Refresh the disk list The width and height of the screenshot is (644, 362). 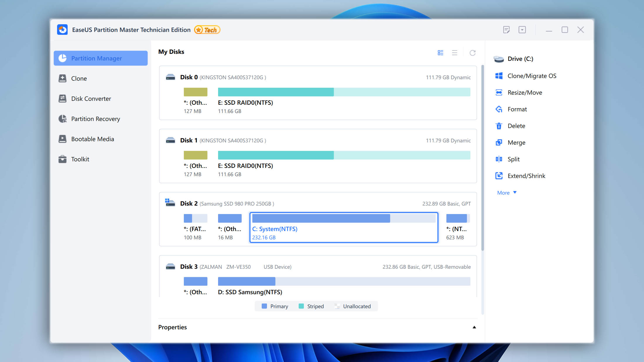[x=472, y=53]
